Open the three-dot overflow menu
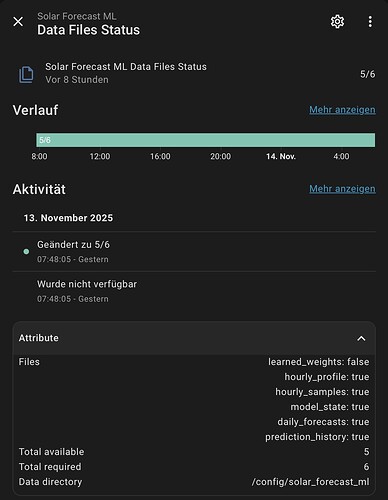This screenshot has width=388, height=500. tap(370, 22)
